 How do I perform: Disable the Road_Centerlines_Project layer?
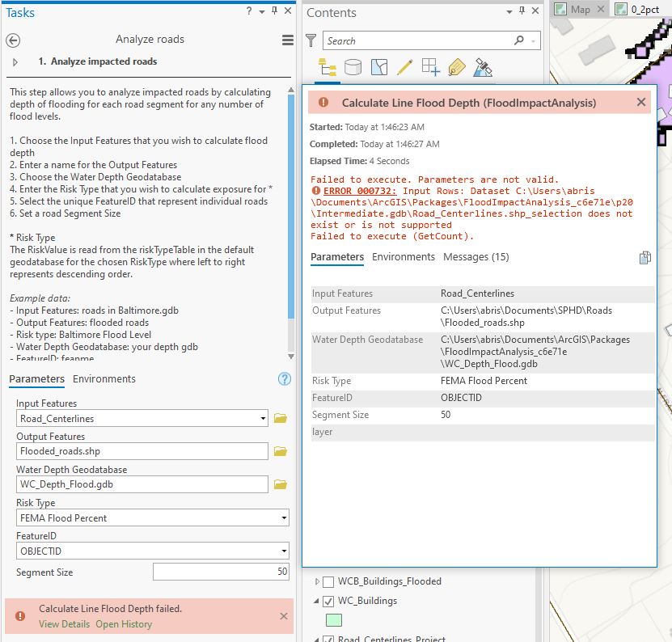[328, 638]
